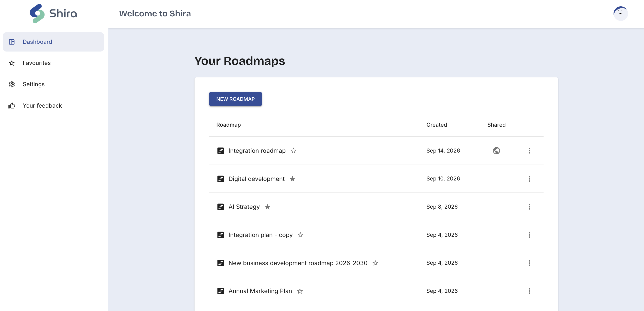
Task: Click the roadmap icon beside Digital development
Action: point(220,179)
